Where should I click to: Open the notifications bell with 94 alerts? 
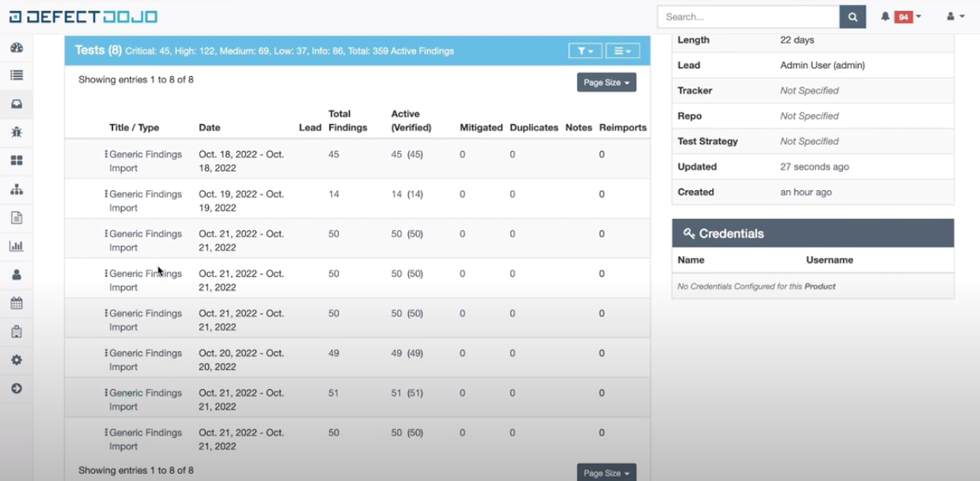(901, 17)
